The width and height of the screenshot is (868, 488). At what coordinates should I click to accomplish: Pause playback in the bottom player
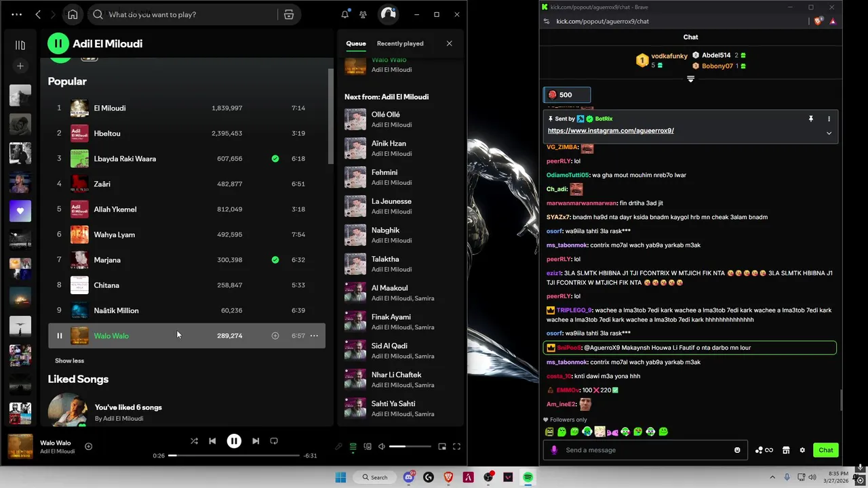(x=234, y=441)
